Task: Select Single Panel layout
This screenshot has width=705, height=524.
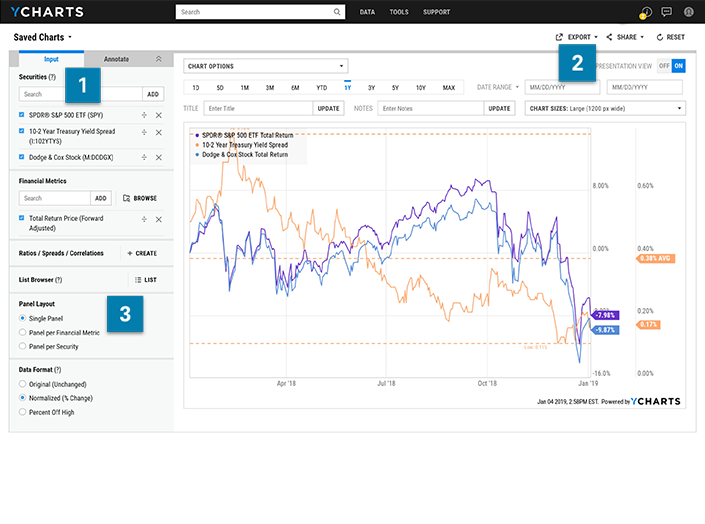Action: click(x=22, y=318)
